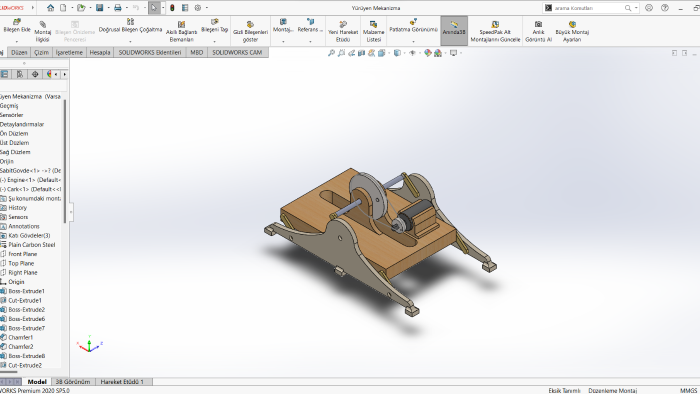Open the Options gear icon

(x=198, y=8)
